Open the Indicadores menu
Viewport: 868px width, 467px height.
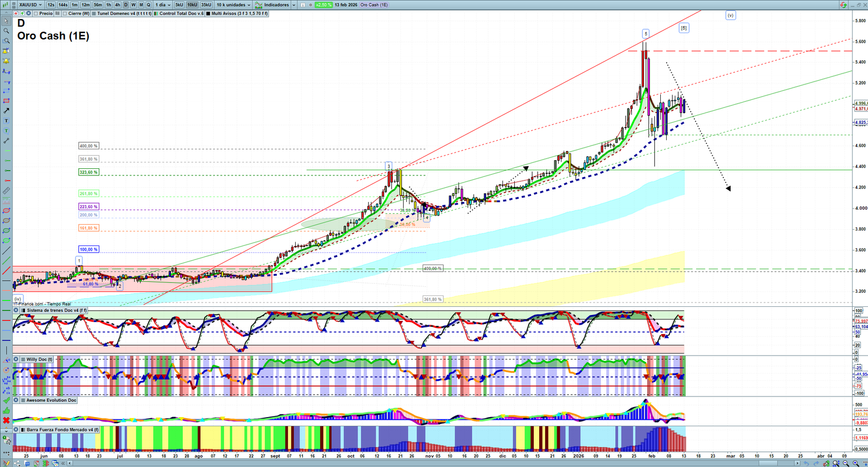(272, 5)
